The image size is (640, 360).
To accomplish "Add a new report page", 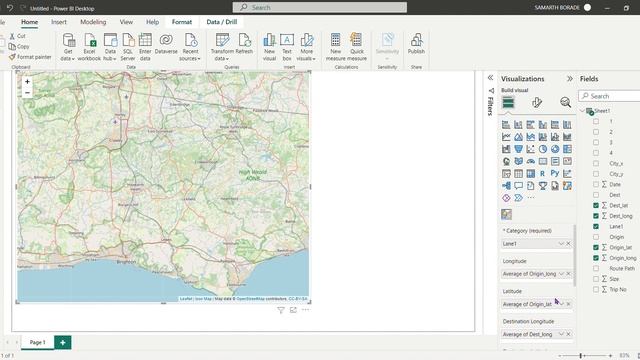I will coord(62,342).
